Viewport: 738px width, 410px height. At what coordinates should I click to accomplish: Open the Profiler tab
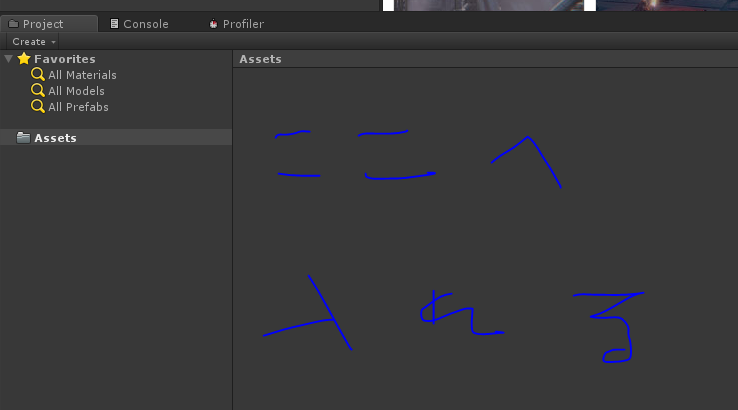(237, 24)
